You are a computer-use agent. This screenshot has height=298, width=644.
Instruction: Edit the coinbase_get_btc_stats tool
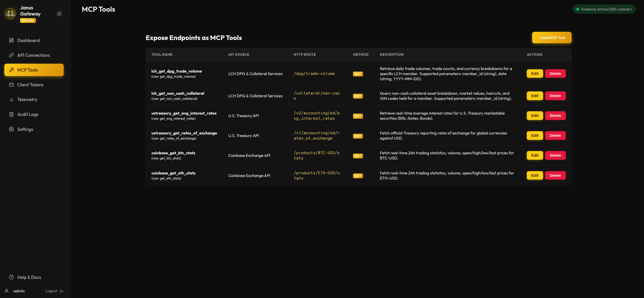[535, 155]
